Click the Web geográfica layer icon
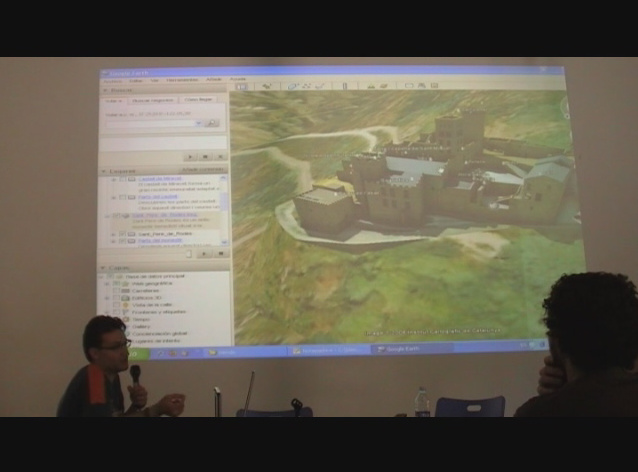This screenshot has height=472, width=638. pos(125,284)
